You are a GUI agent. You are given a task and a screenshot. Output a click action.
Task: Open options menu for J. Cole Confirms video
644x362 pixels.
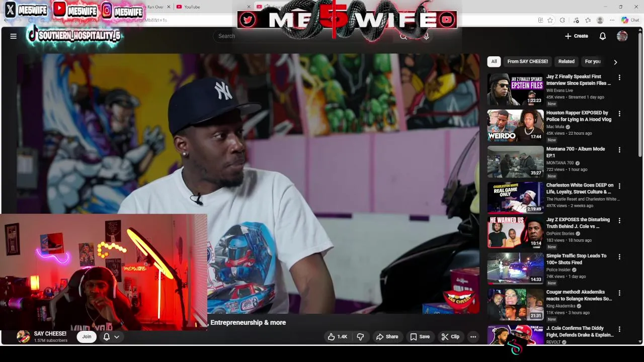point(619,330)
